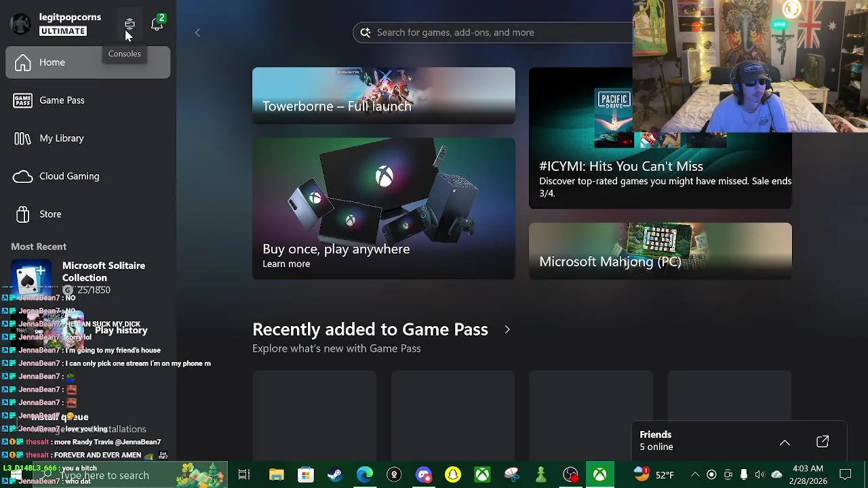This screenshot has width=868, height=488.
Task: Click the Cloud Gaming cloud icon
Action: click(22, 176)
